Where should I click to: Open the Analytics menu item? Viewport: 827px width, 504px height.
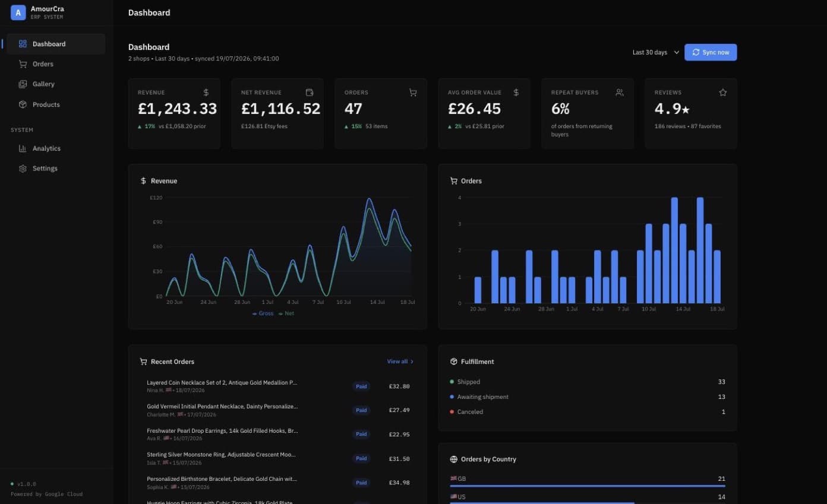click(56, 148)
